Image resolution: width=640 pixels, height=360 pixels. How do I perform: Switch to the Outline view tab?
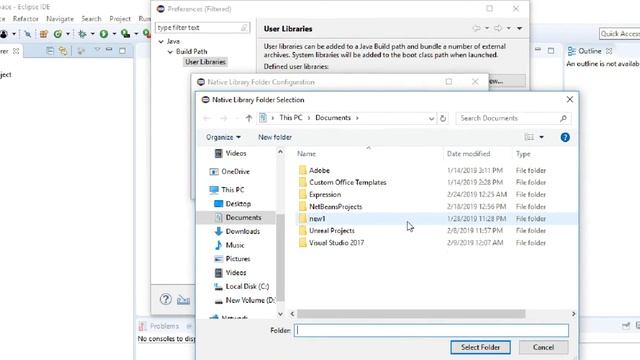[589, 51]
